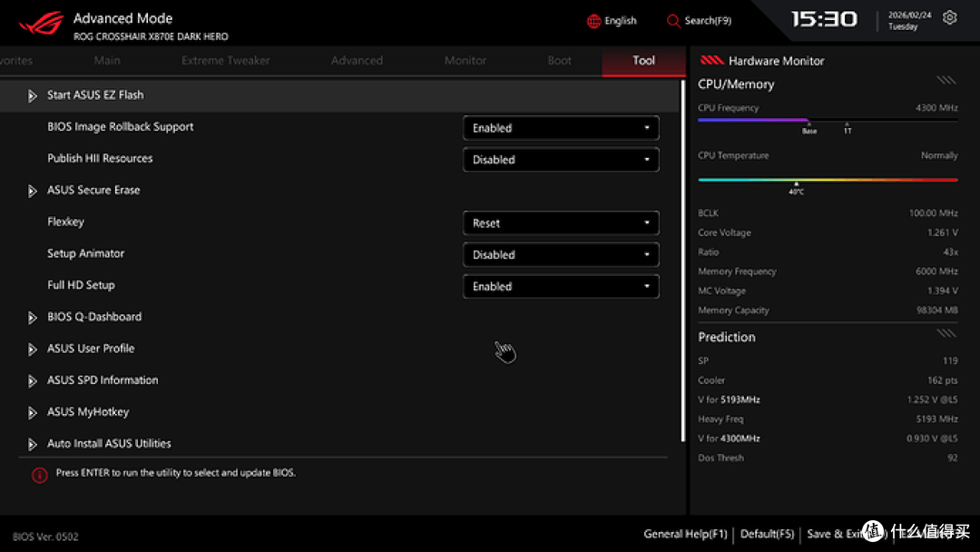Switch to the Main tab
Viewport: 980px width, 552px height.
(x=107, y=61)
